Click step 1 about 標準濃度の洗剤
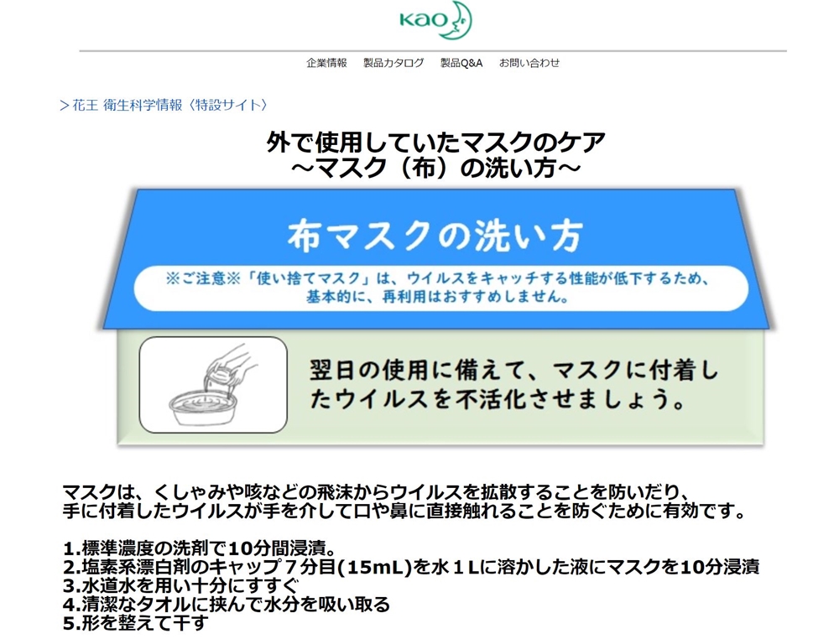839x644 pixels. (x=200, y=549)
